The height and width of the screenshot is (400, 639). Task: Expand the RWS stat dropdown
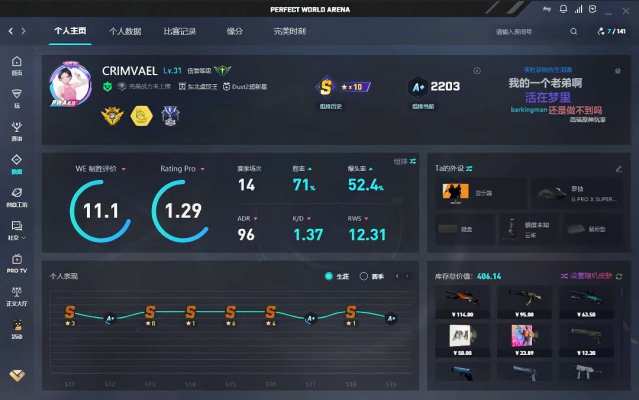click(x=366, y=219)
